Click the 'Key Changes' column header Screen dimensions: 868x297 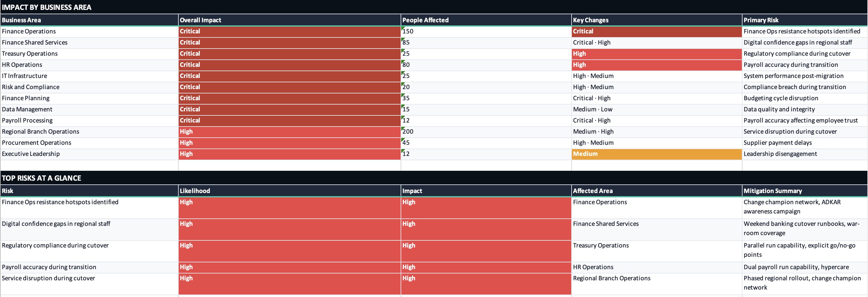657,20
